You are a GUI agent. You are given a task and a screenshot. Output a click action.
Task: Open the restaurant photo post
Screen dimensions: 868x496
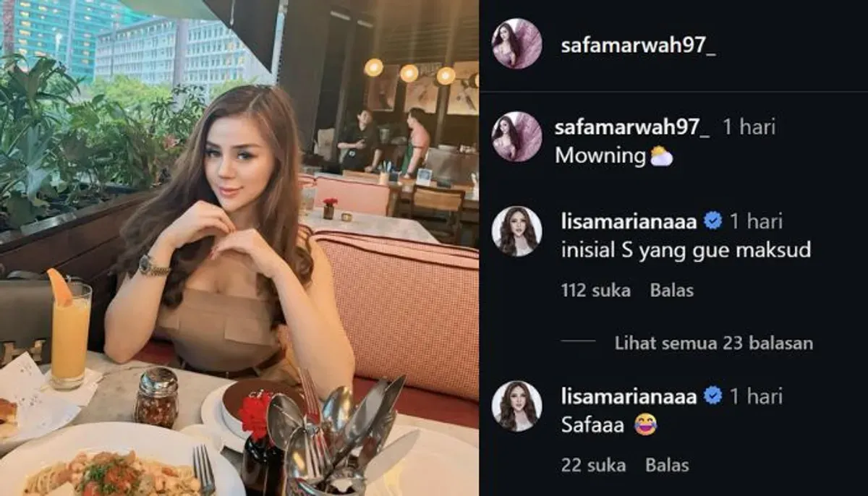tap(239, 248)
